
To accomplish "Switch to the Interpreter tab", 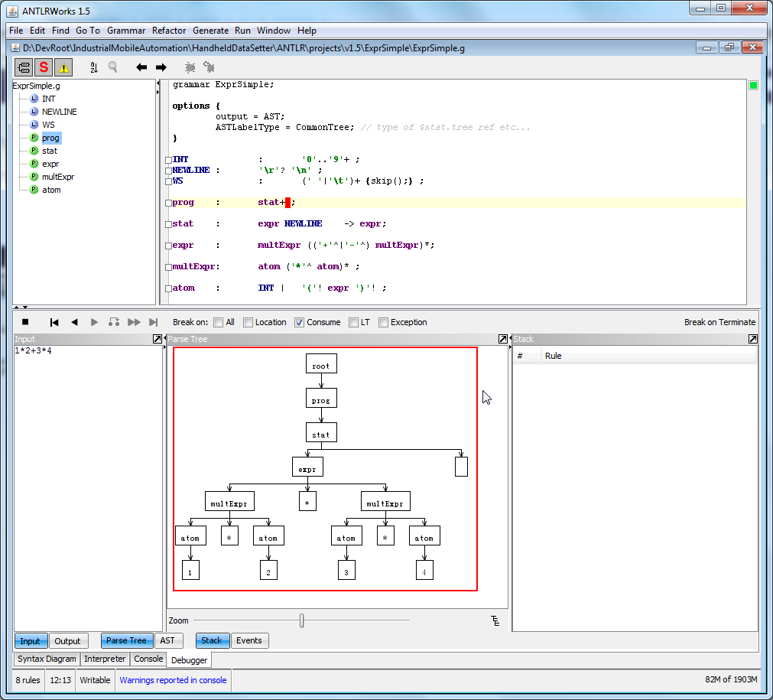I will tap(105, 659).
